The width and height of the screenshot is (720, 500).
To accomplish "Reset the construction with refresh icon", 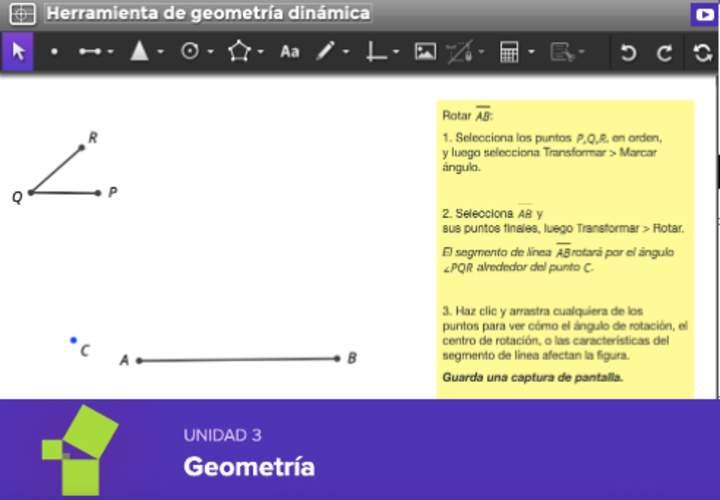I will pyautogui.click(x=701, y=53).
